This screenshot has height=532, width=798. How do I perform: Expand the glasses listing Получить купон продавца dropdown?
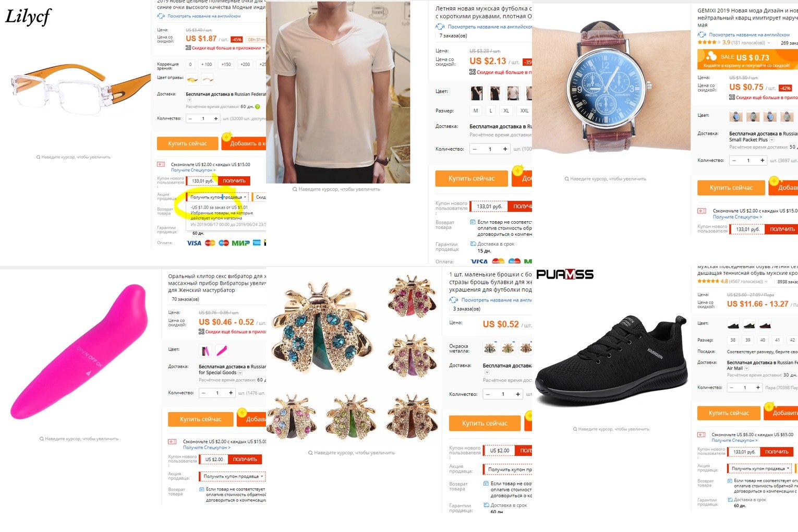218,197
